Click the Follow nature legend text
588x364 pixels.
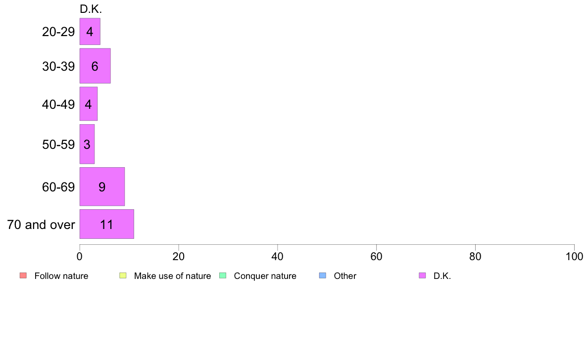[x=61, y=276]
